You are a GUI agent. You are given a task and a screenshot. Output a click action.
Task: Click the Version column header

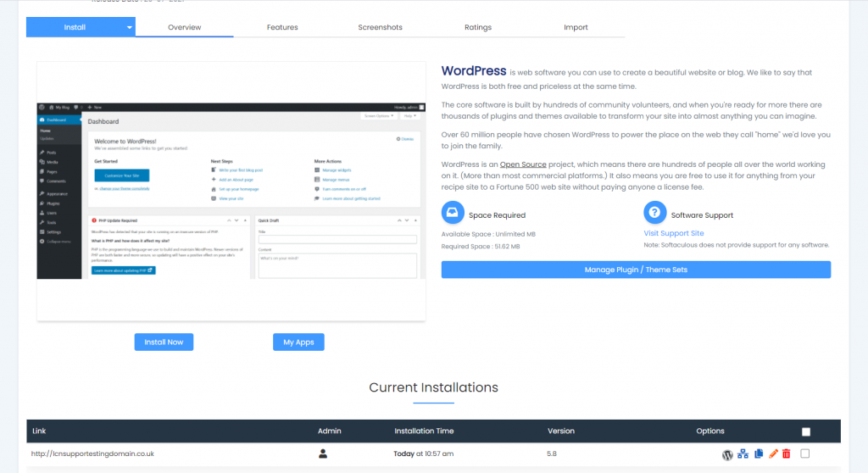561,431
